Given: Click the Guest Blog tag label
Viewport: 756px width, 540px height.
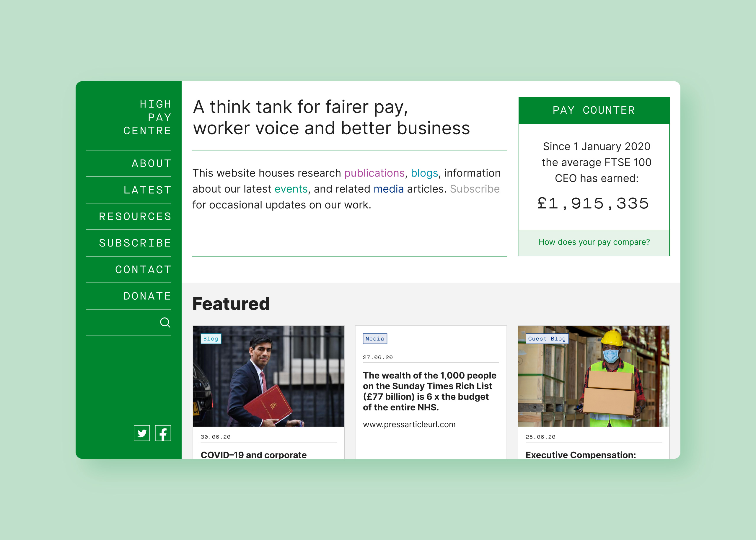Looking at the screenshot, I should [547, 339].
